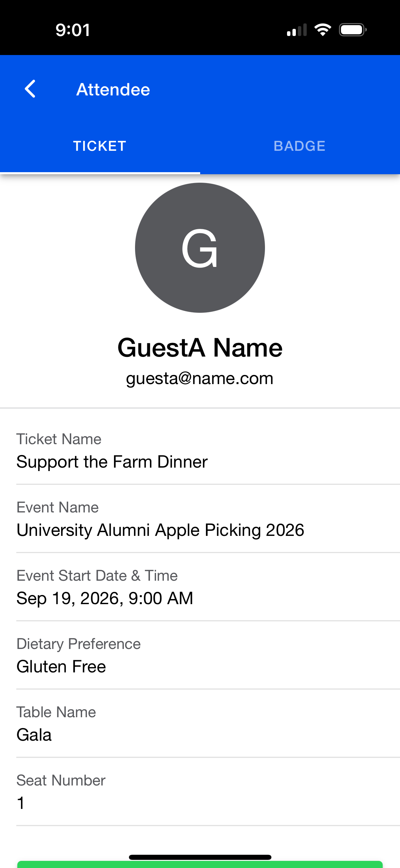The image size is (400, 868).
Task: Tap the Gala table name value
Action: pos(34,735)
